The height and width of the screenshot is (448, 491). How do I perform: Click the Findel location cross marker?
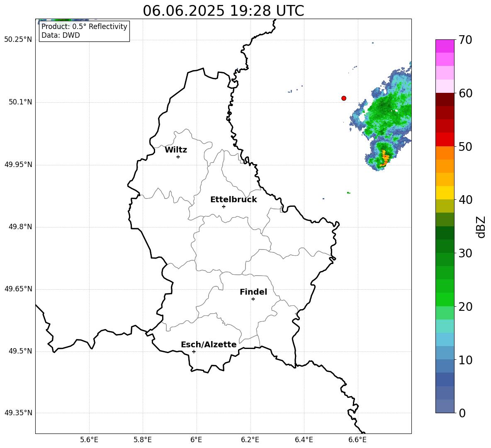click(253, 299)
